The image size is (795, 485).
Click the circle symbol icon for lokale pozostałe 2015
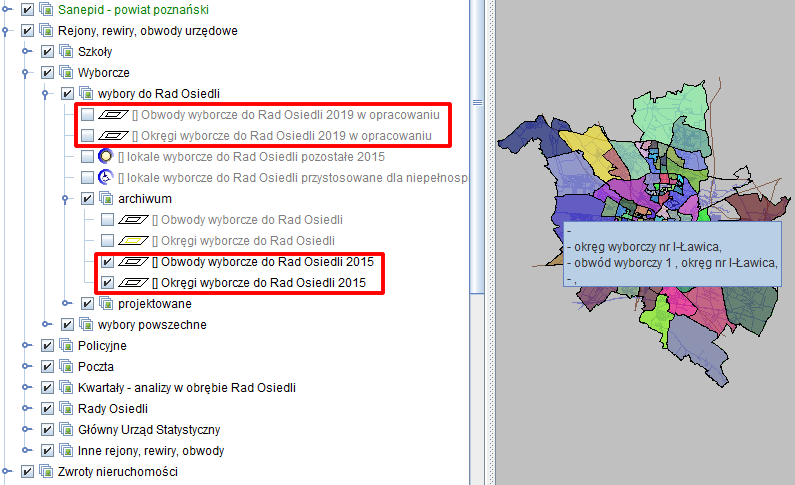(x=105, y=157)
